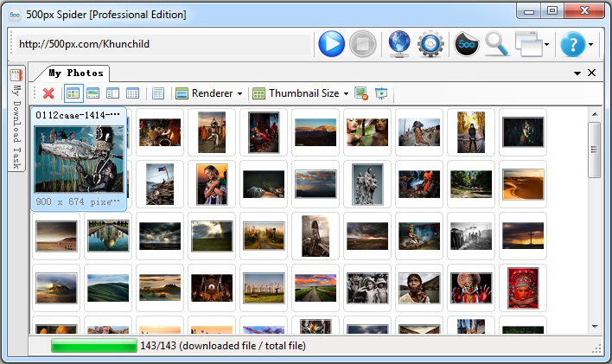Open the windows layout dropdown arrow
612x364 pixels.
coord(546,44)
